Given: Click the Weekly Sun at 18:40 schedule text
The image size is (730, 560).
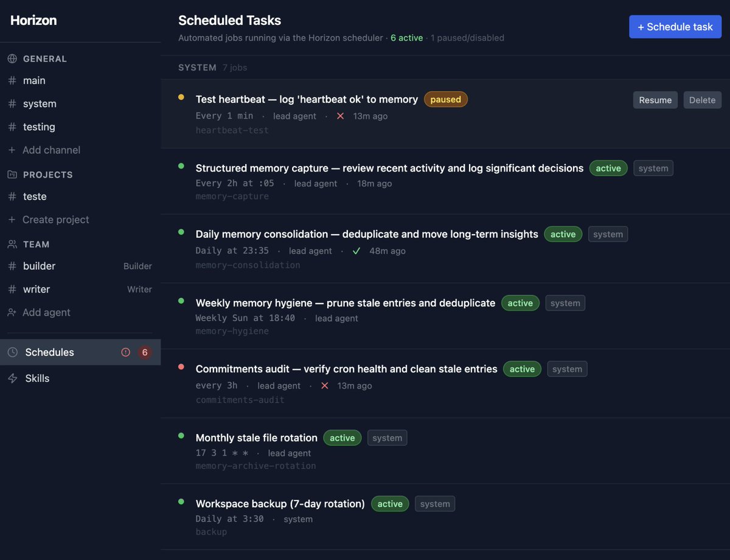Looking at the screenshot, I should pos(245,318).
